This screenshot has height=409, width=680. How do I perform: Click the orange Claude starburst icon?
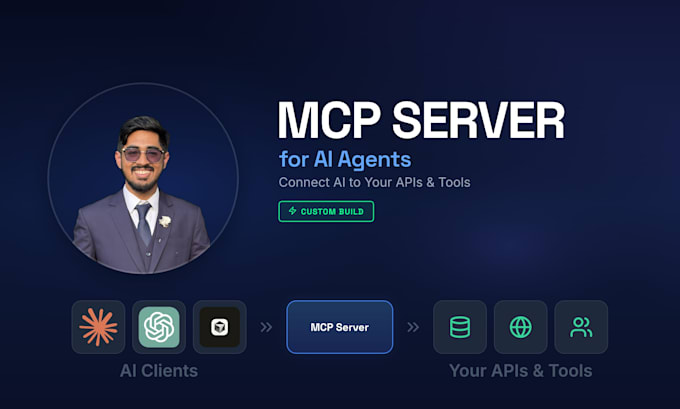coord(98,327)
